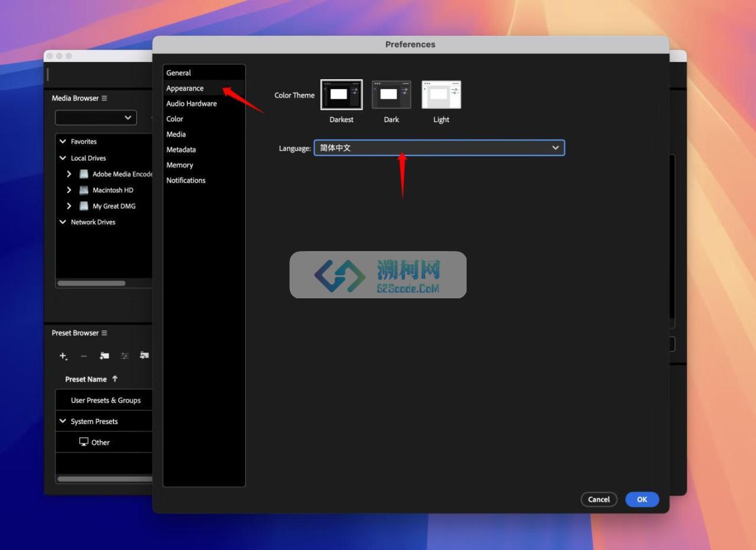The height and width of the screenshot is (550, 756).
Task: Click the Create New Preset Group folder icon
Action: coord(105,356)
